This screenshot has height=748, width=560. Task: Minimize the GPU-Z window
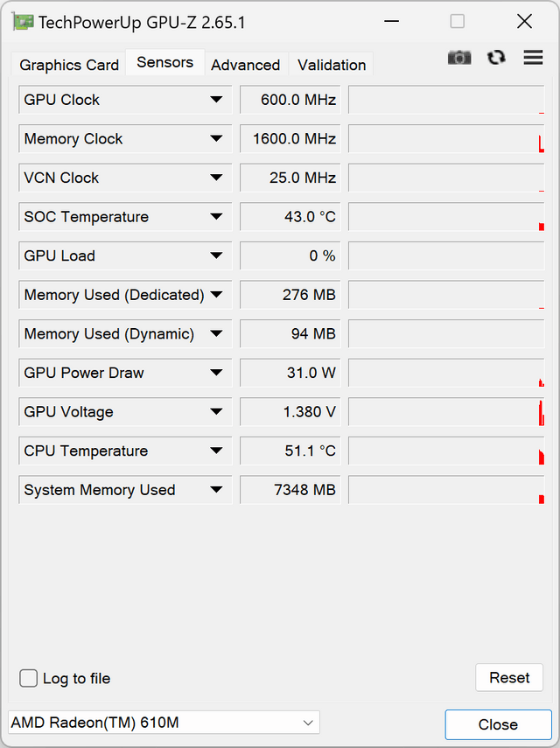392,22
